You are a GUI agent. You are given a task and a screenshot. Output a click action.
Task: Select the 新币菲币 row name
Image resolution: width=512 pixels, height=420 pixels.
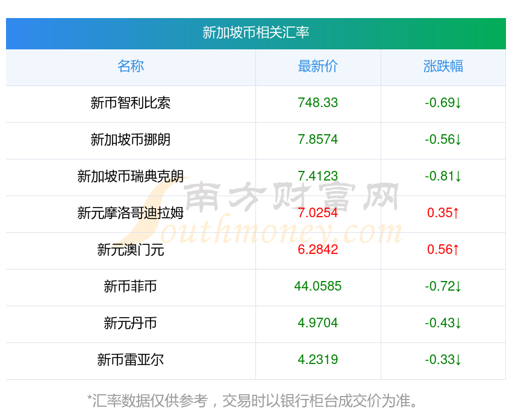[131, 286]
